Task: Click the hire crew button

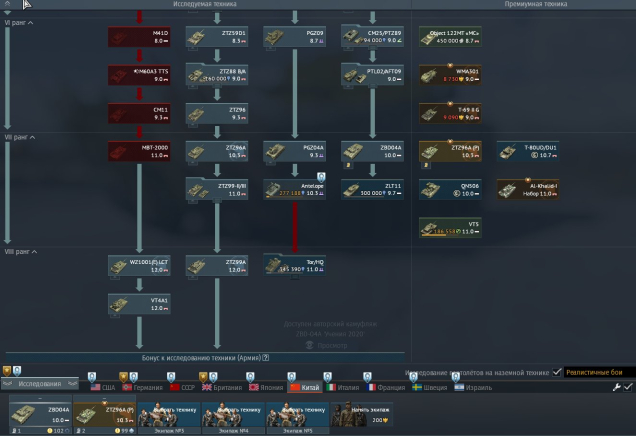Action: pos(369,414)
